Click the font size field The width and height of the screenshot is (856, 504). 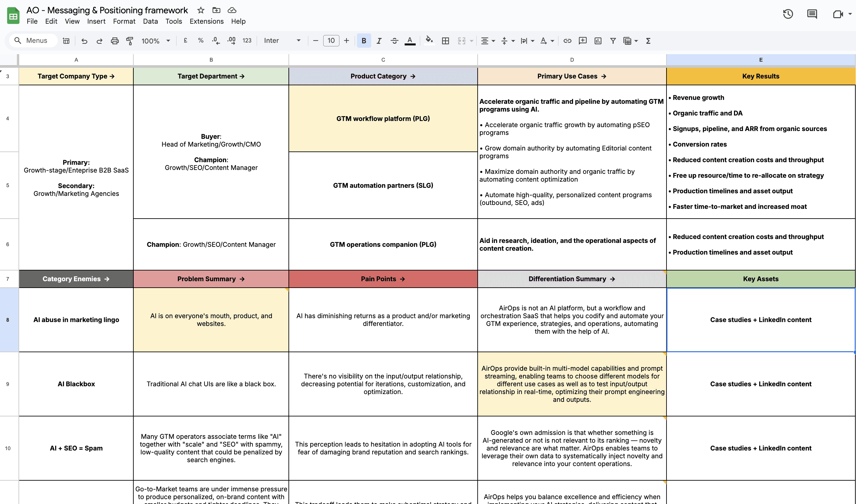click(331, 41)
